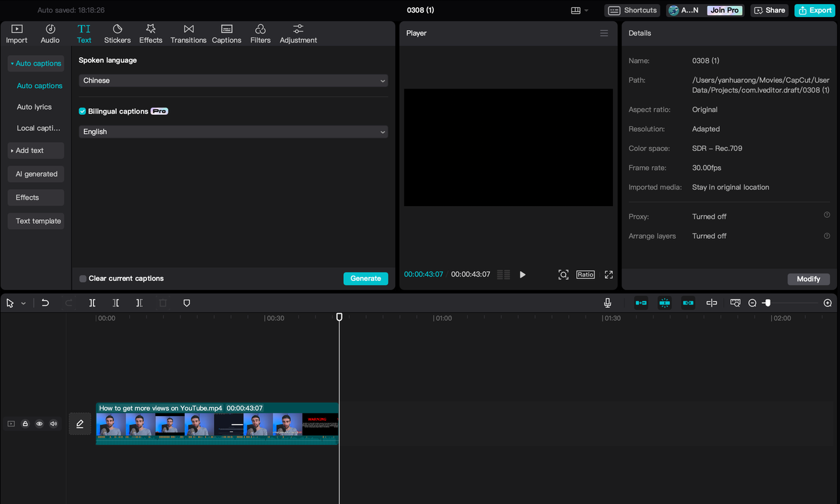Activate the split clip tool
The image size is (840, 504).
[92, 303]
